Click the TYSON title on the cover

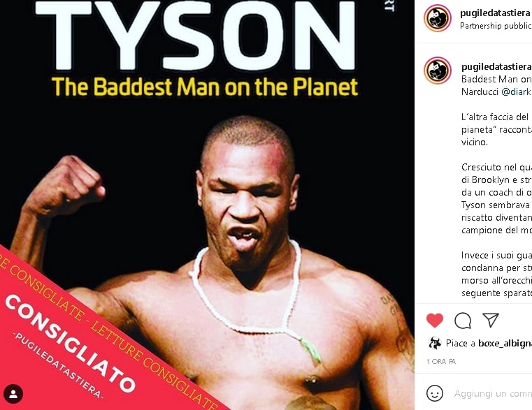[196, 36]
